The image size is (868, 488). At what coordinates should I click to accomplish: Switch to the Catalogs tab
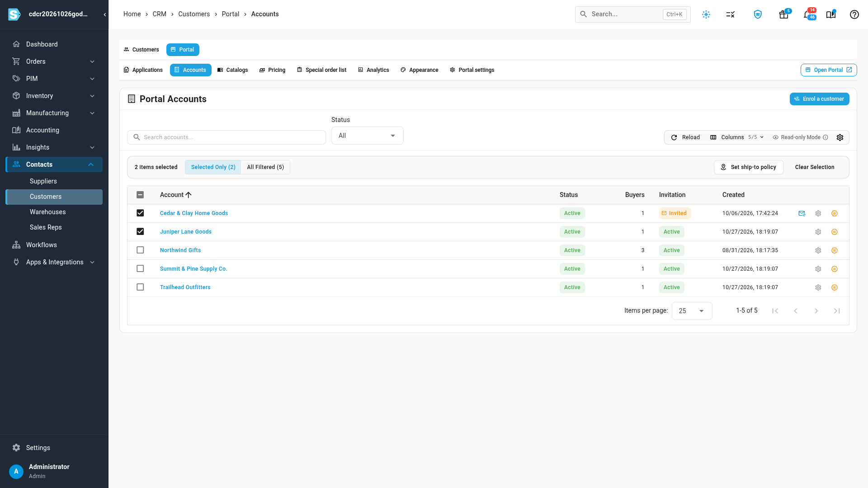click(233, 70)
